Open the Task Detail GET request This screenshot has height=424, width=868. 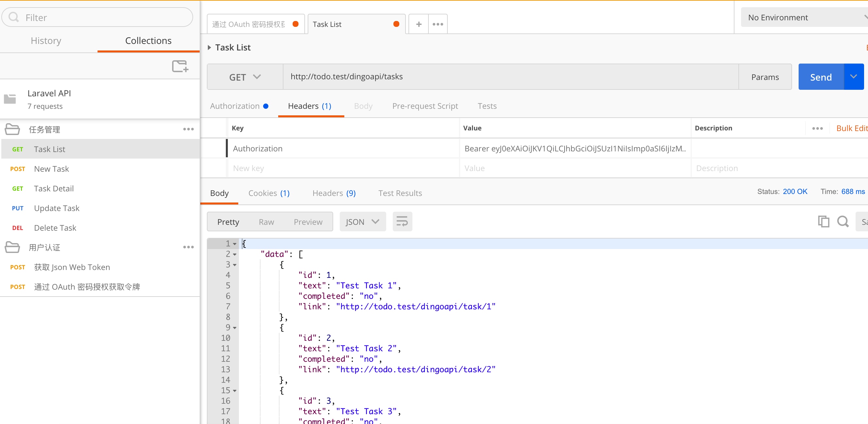tap(100, 188)
